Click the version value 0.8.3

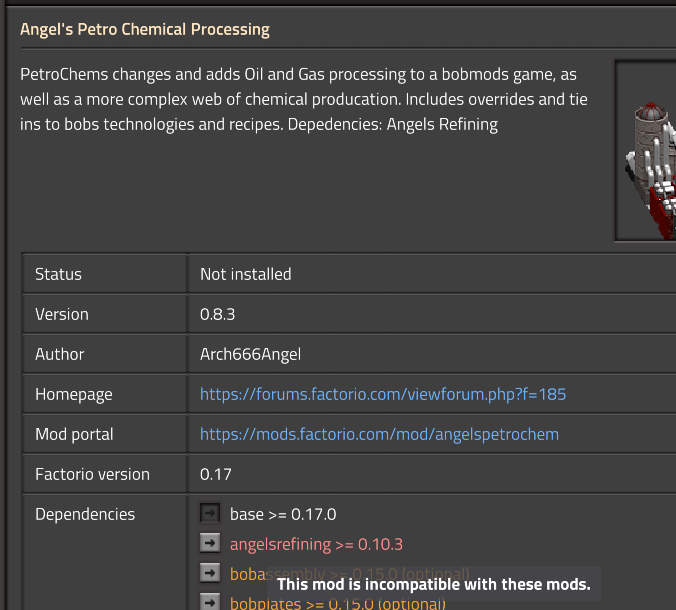pyautogui.click(x=217, y=314)
